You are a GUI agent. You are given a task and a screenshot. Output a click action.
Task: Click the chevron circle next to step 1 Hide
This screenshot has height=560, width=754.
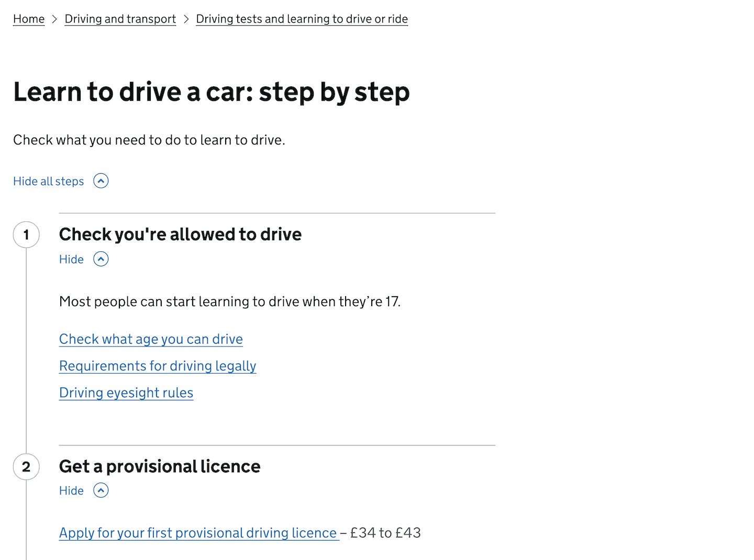point(101,259)
